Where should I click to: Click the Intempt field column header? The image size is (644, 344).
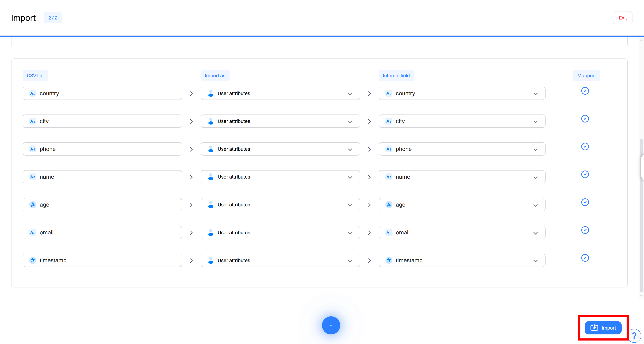click(x=396, y=76)
